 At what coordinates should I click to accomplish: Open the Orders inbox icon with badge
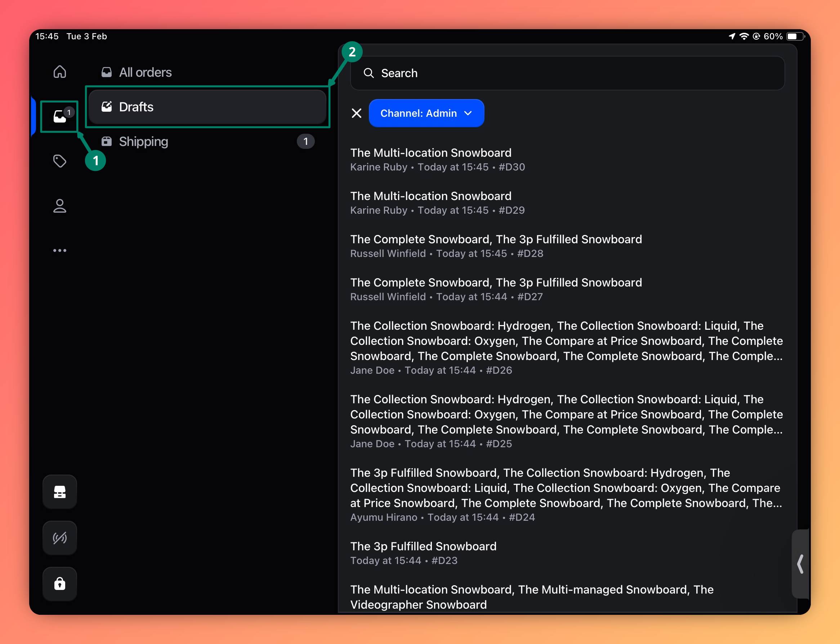60,116
